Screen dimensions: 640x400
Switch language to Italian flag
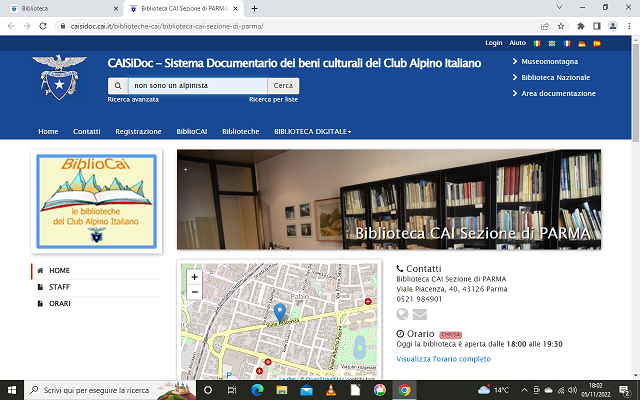click(x=537, y=43)
